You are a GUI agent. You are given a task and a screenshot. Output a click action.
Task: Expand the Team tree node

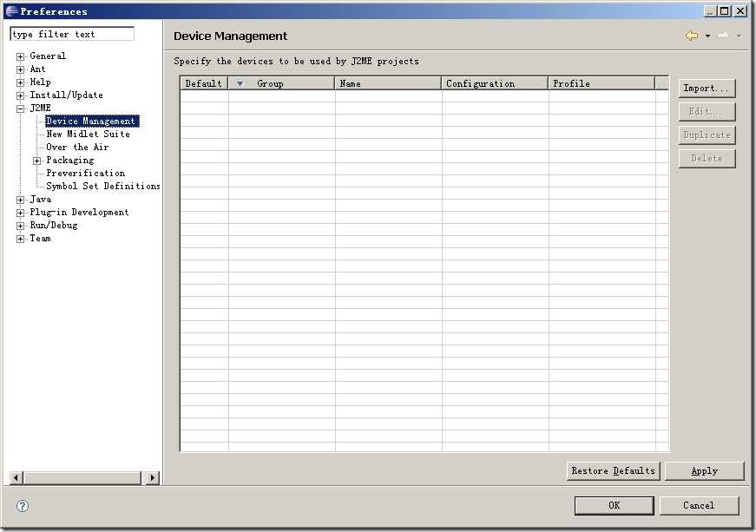click(x=20, y=239)
